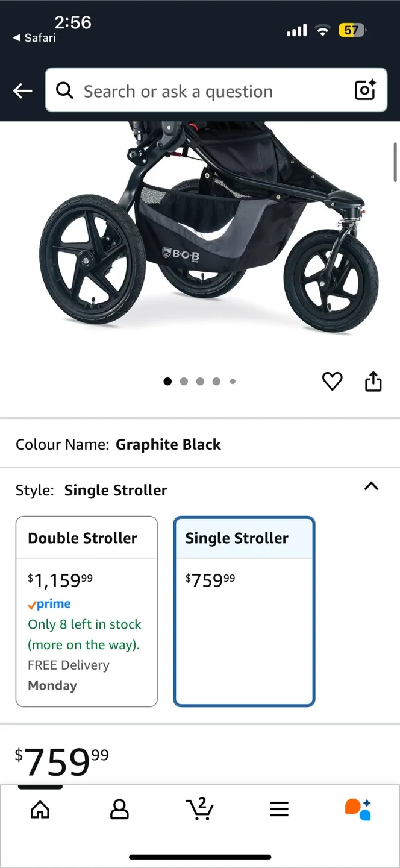
Task: Select the Single Stroller style option
Action: pyautogui.click(x=244, y=611)
